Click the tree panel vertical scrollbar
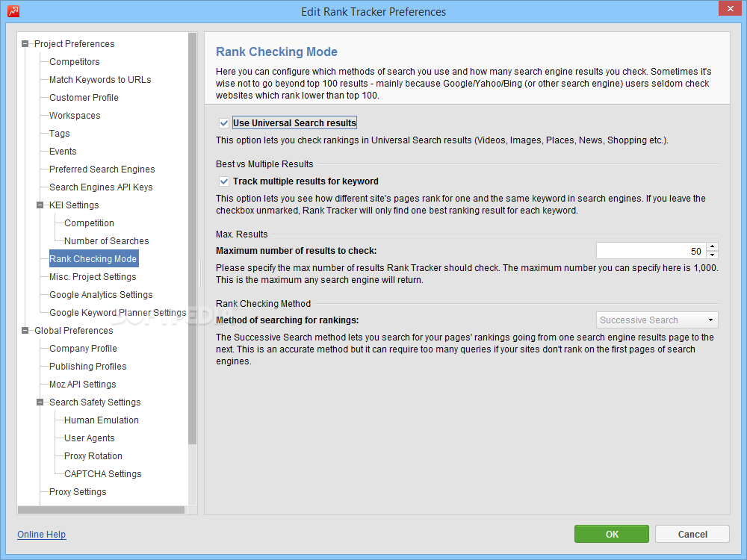This screenshot has height=560, width=747. pos(193,238)
